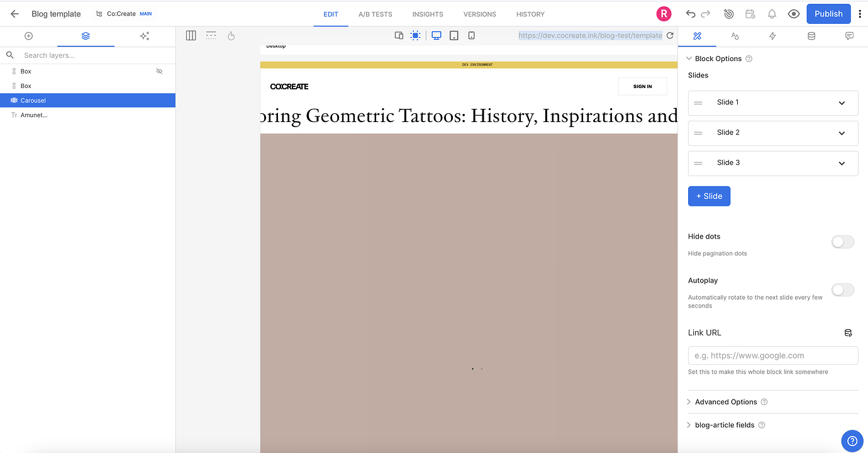The width and height of the screenshot is (868, 453).
Task: Open the typography styles panel
Action: coord(735,36)
